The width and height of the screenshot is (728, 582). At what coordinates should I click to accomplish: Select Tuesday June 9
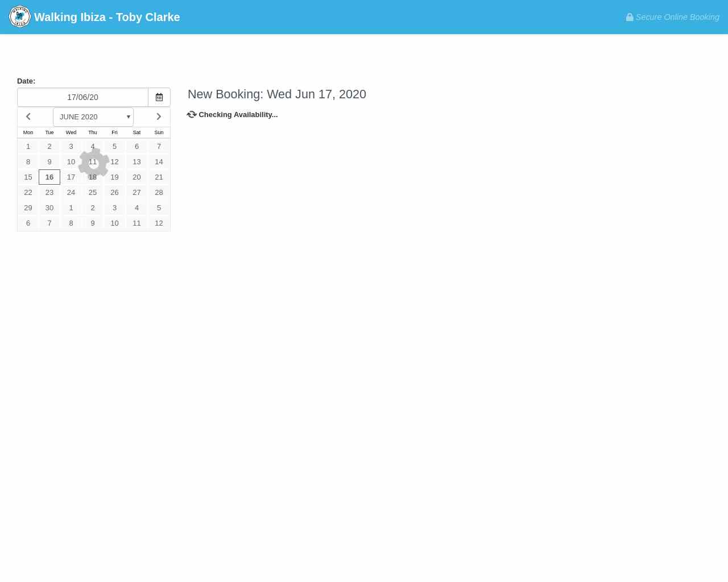49,162
